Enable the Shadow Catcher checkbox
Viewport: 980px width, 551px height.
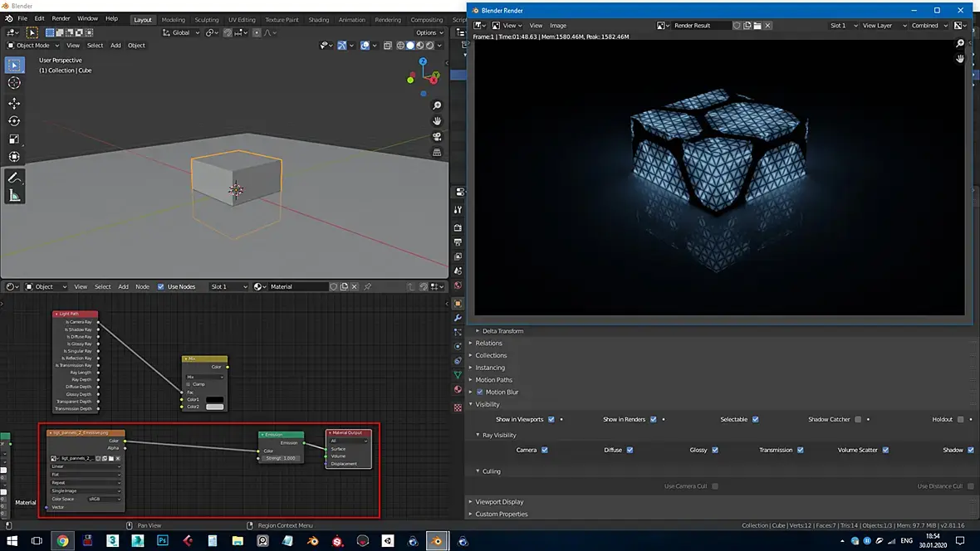858,420
